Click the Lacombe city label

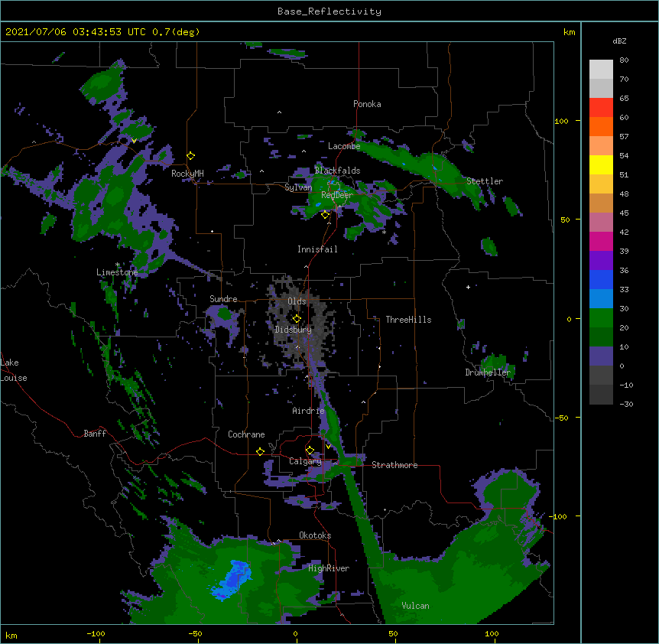click(x=344, y=146)
